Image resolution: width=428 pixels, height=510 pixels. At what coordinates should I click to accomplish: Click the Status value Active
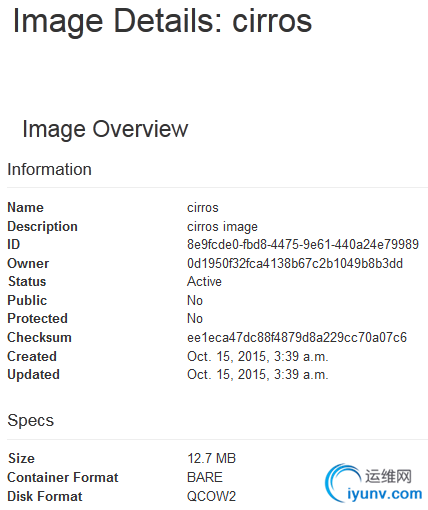204,282
